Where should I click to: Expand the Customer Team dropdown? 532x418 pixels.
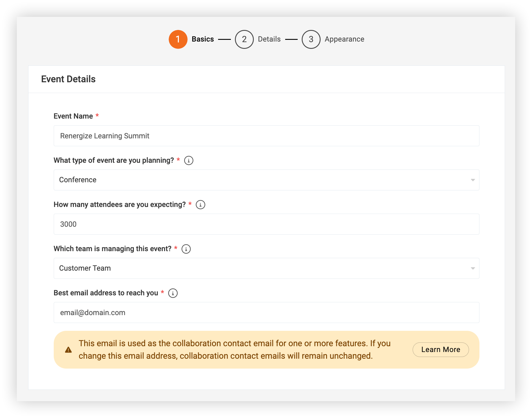tap(266, 268)
